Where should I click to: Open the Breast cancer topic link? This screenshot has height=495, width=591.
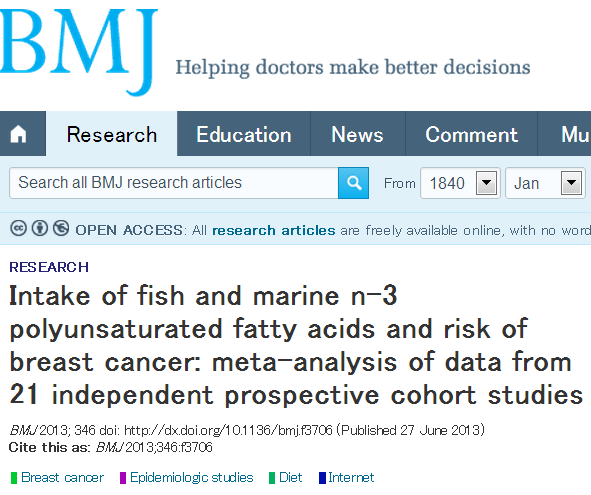pyautogui.click(x=62, y=478)
